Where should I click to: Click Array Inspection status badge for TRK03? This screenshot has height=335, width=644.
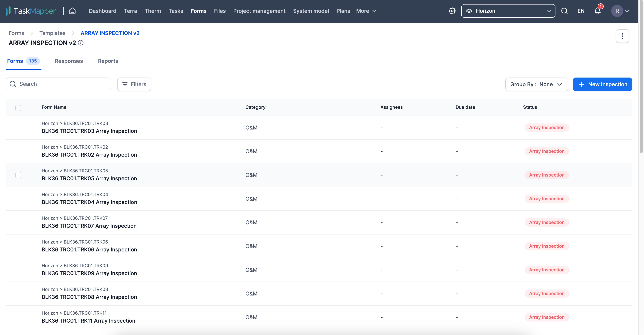tap(547, 128)
